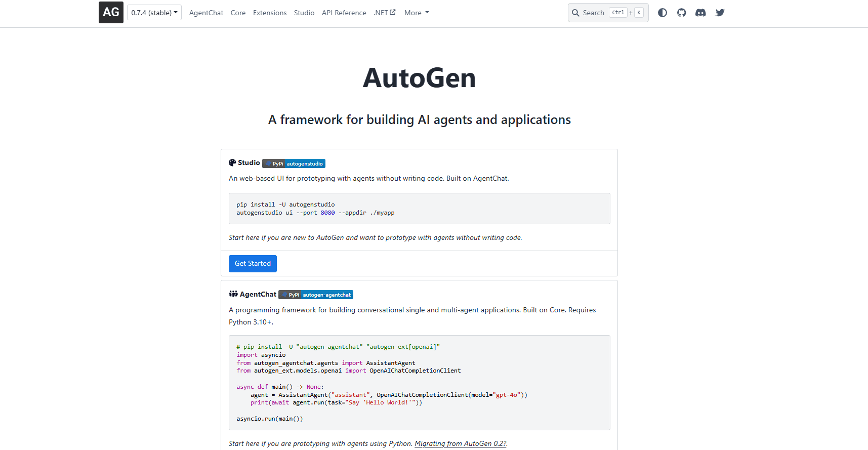
Task: Click the pip install autogenstudio code block
Action: click(419, 209)
